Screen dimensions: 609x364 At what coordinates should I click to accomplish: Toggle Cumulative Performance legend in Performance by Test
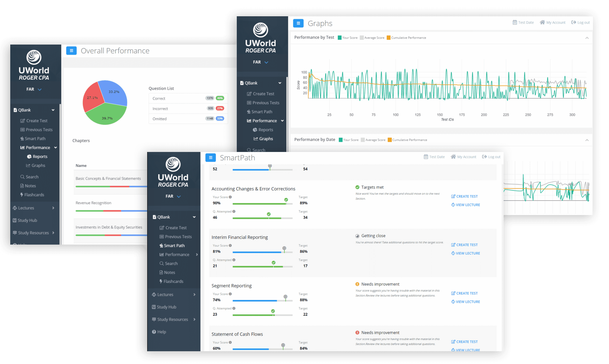(x=406, y=38)
